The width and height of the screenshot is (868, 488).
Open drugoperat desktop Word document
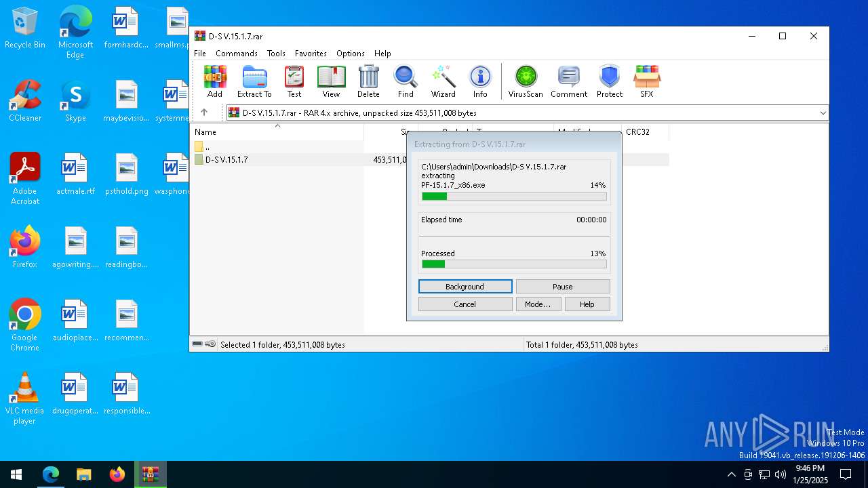coord(75,394)
